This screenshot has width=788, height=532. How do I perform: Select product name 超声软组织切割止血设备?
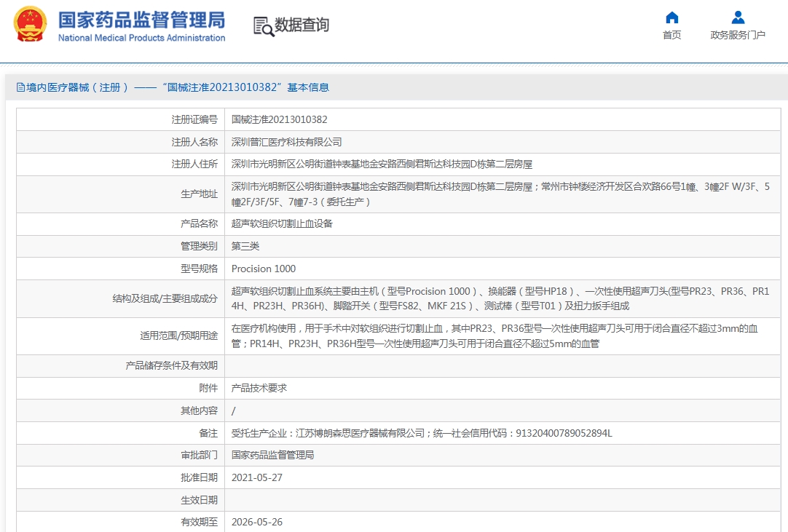point(282,223)
